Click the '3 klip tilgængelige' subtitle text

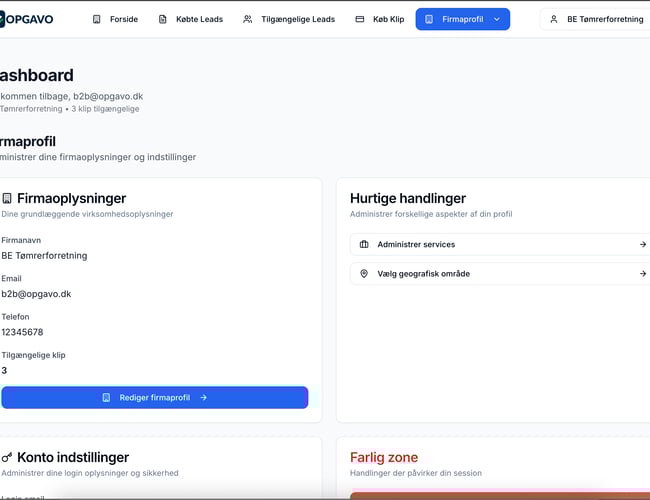(x=105, y=109)
